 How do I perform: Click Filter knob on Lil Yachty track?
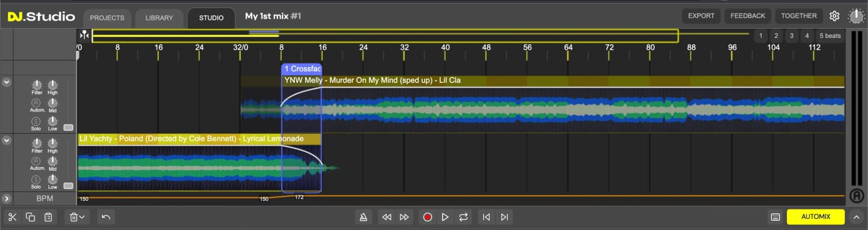pos(37,144)
